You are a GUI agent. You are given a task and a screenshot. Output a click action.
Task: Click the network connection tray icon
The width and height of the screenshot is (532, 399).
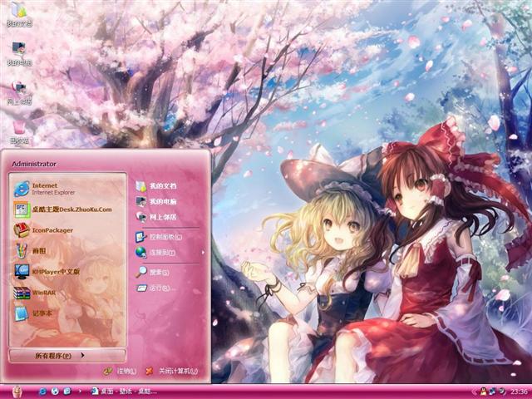pos(492,392)
